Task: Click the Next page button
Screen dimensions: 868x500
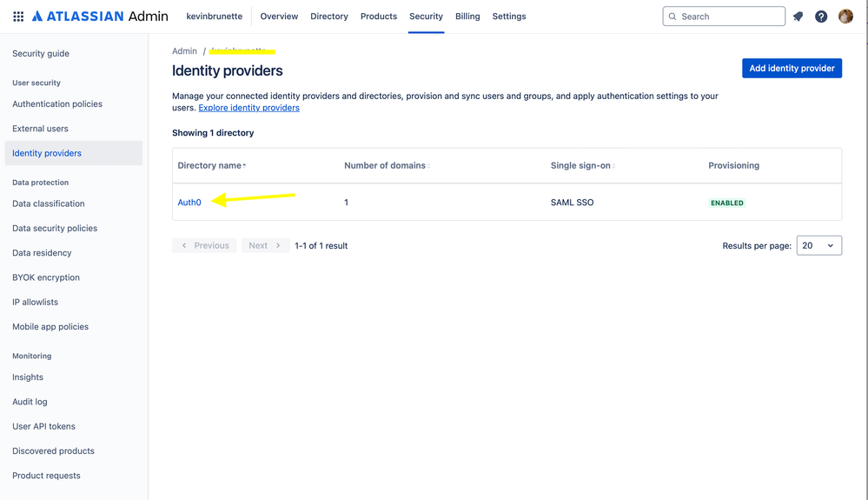Action: click(265, 245)
